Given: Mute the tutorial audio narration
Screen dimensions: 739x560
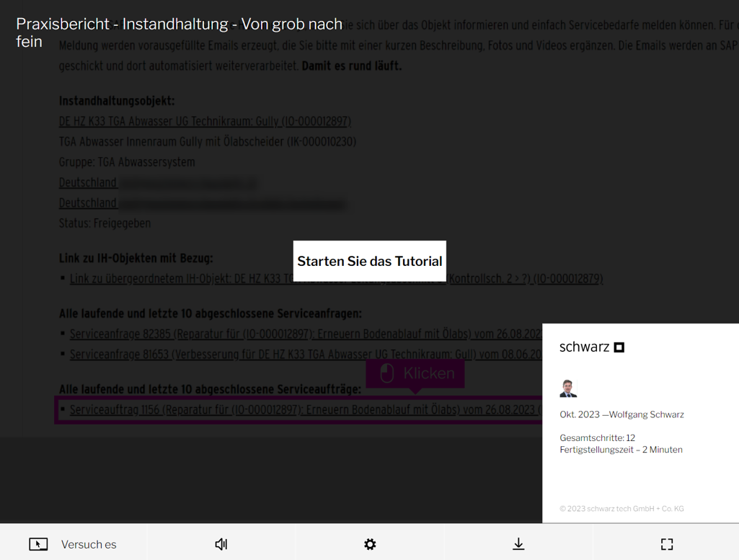Looking at the screenshot, I should coord(221,544).
